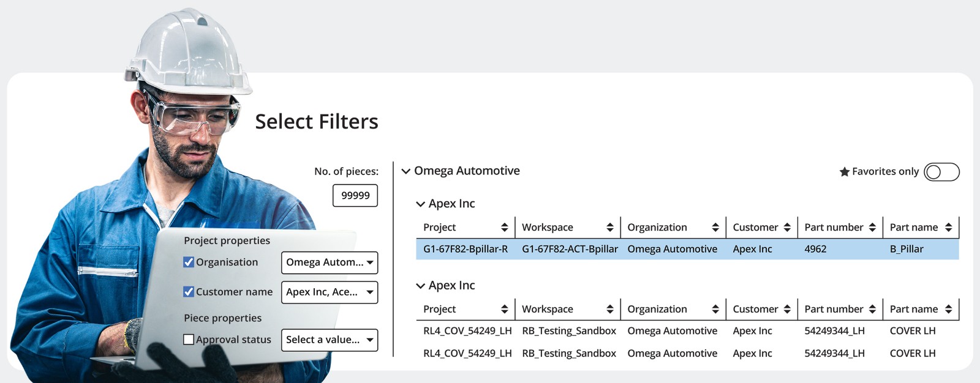
Task: Click Workspace sort arrows above G1-67F82-ACT-Bpillar
Action: coord(609,228)
